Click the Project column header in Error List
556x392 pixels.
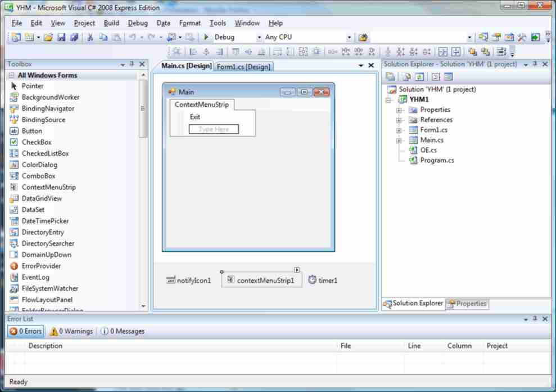point(497,346)
